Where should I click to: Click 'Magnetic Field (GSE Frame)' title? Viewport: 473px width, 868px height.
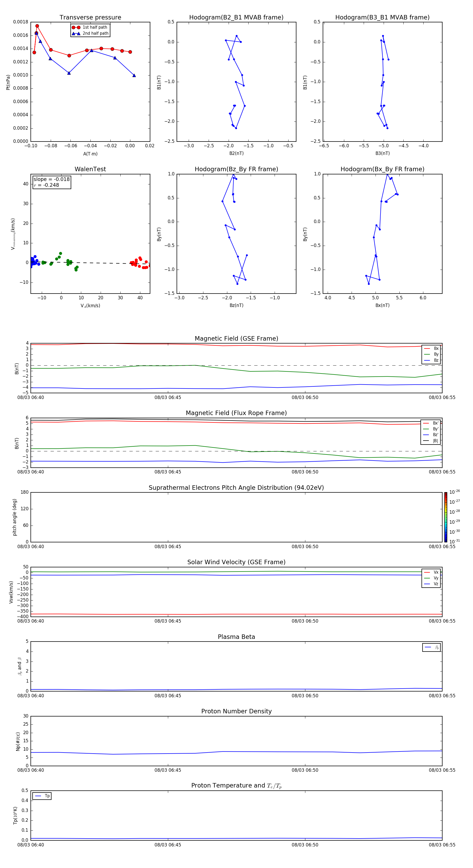(236, 339)
